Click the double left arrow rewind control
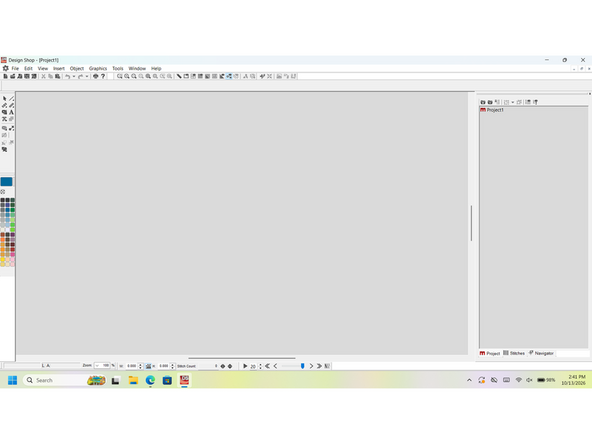Image resolution: width=592 pixels, height=444 pixels. click(267, 366)
